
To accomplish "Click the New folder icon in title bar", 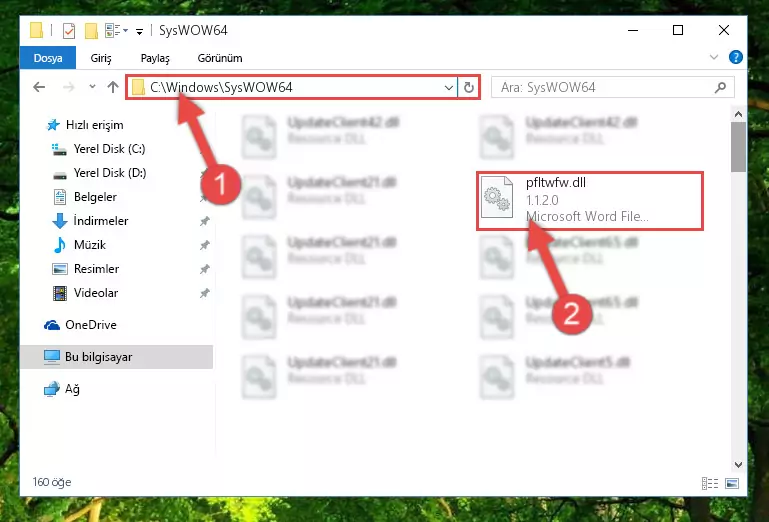I will point(91,31).
